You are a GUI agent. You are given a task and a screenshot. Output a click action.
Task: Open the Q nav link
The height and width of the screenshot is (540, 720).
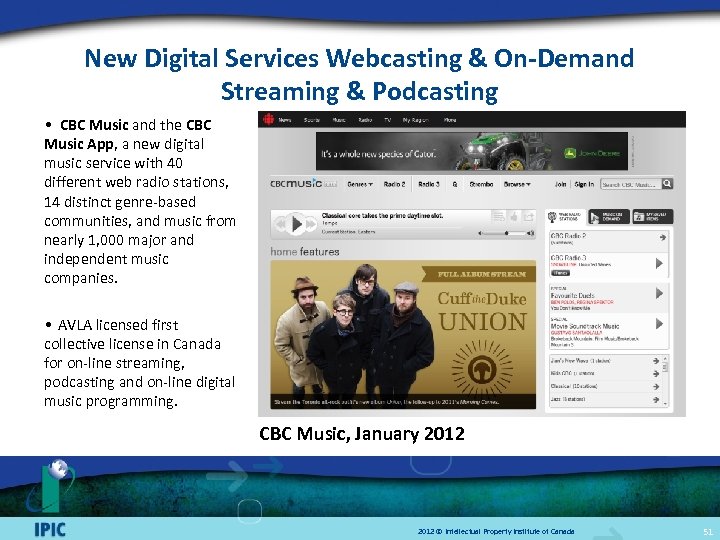pos(455,184)
